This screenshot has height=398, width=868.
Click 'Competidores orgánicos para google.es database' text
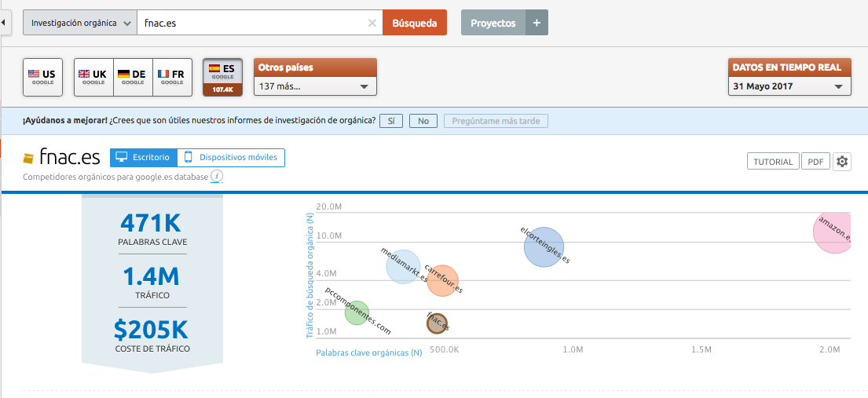point(115,177)
